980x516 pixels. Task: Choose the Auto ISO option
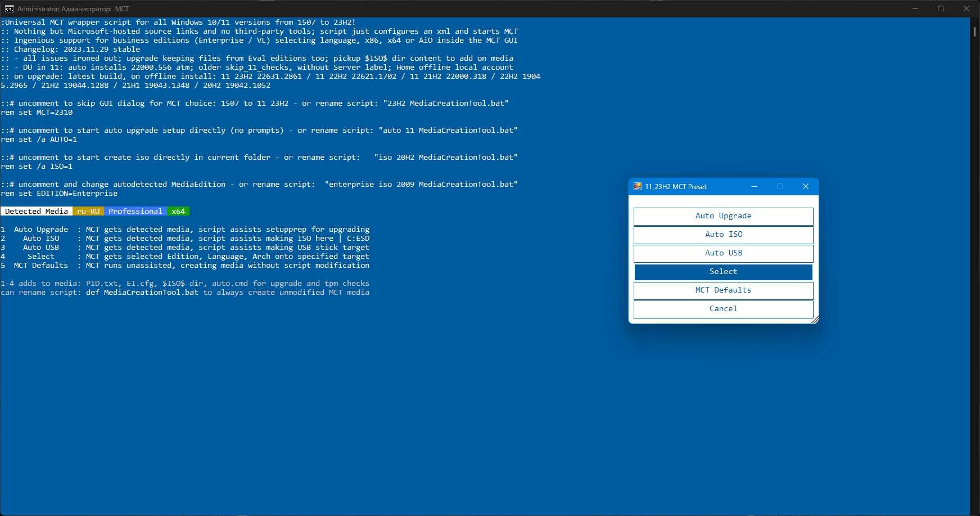coord(723,235)
